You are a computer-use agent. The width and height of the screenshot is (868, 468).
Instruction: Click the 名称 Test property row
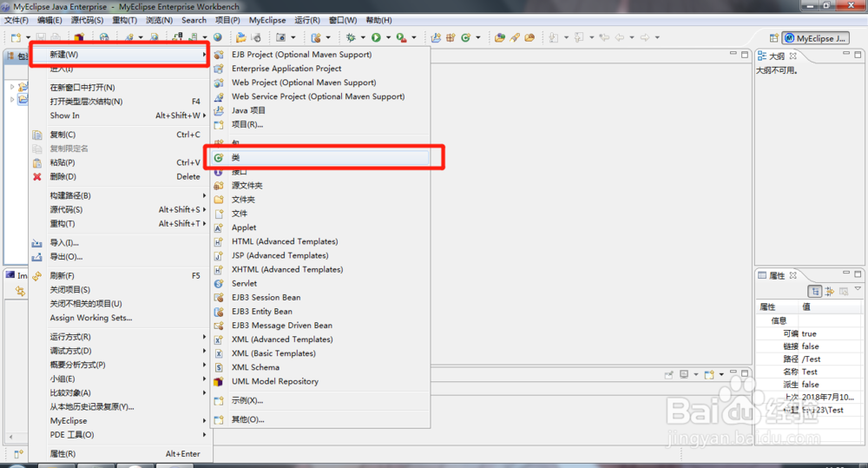point(809,372)
